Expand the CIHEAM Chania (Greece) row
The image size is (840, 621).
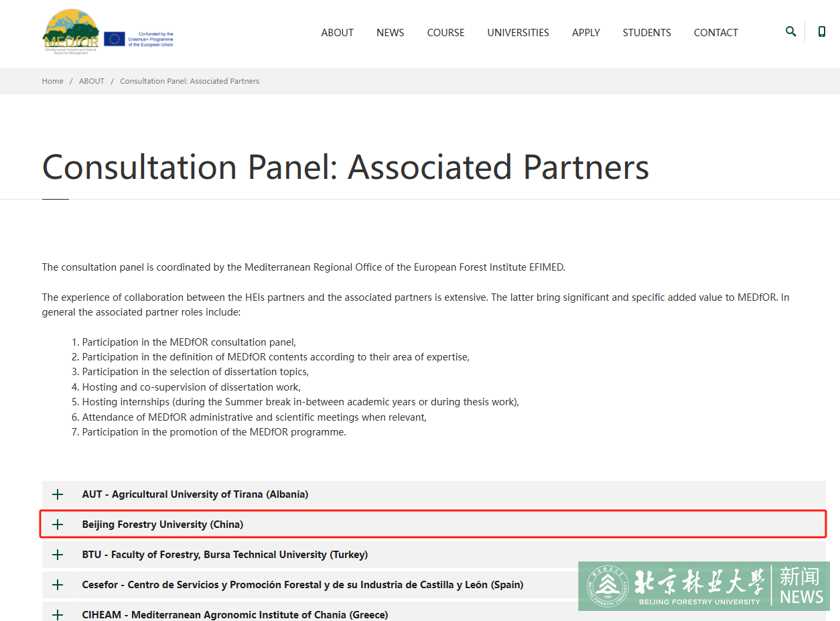click(234, 614)
